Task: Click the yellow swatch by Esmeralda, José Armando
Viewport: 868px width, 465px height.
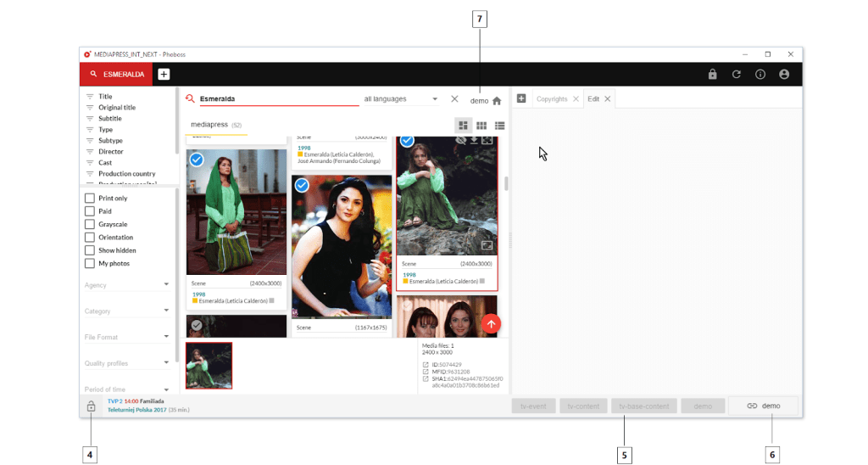Action: click(301, 154)
